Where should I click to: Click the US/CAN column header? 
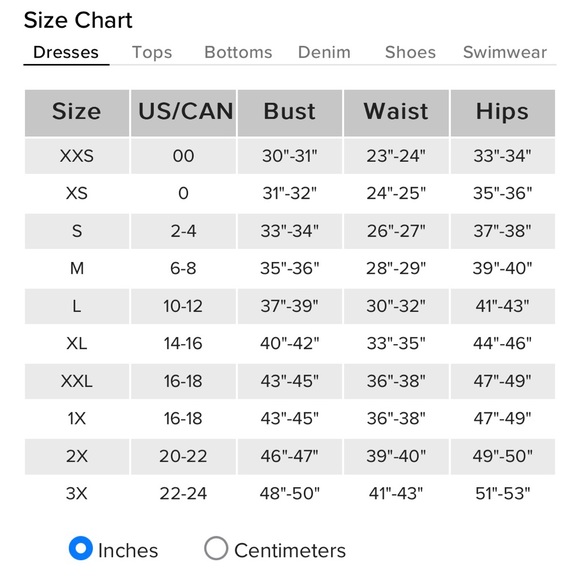(183, 112)
